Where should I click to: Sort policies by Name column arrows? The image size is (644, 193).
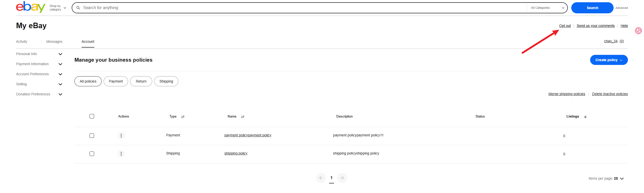coord(243,117)
